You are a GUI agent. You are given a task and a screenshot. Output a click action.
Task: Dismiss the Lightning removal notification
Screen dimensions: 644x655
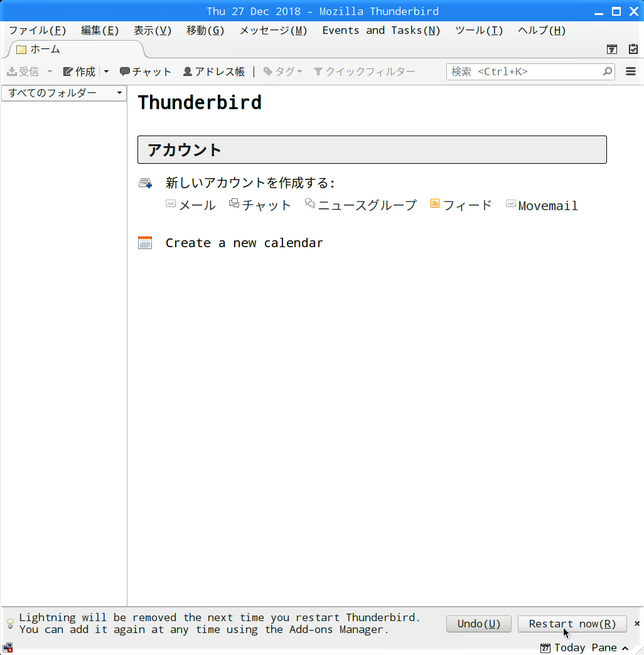[x=637, y=624]
